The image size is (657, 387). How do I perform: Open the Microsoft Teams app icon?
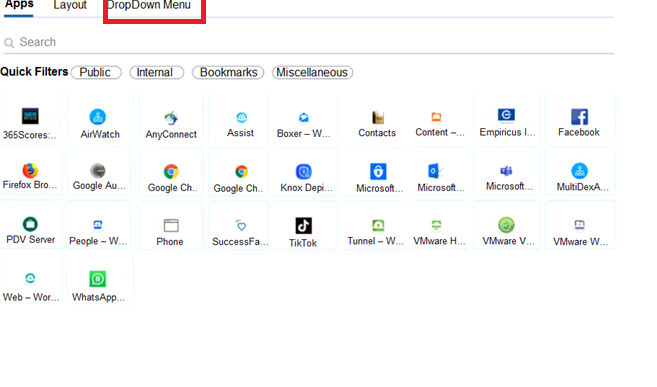pos(506,171)
